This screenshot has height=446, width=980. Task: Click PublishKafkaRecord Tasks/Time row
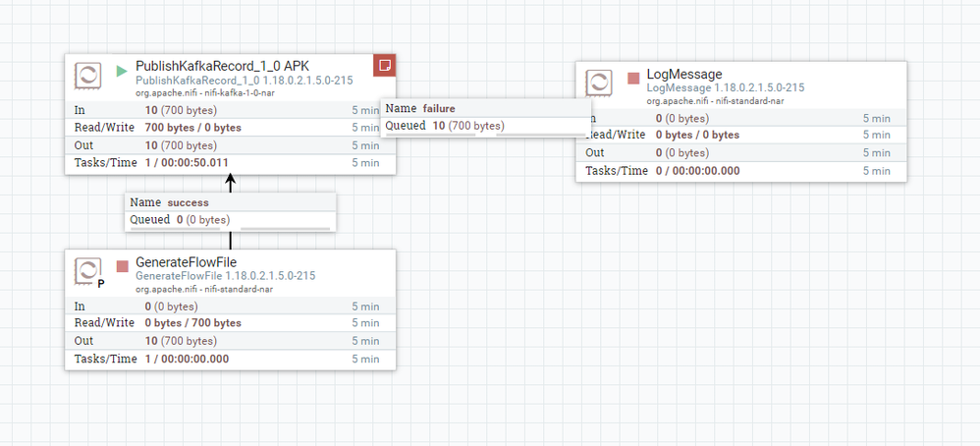230,163
